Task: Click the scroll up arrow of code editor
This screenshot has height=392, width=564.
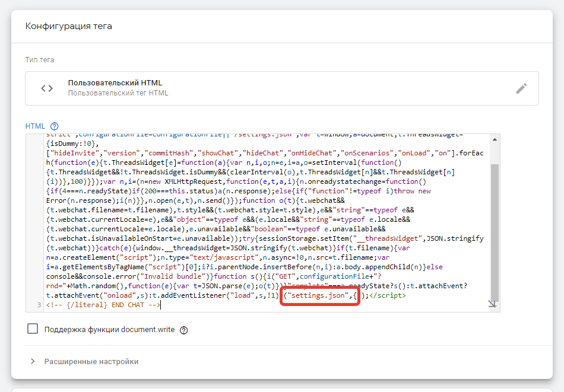Action: pos(495,139)
